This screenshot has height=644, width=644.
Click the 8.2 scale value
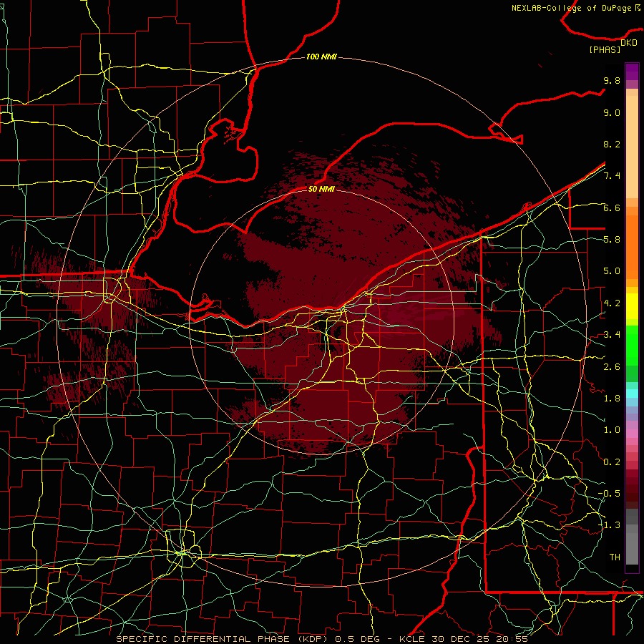pos(612,145)
